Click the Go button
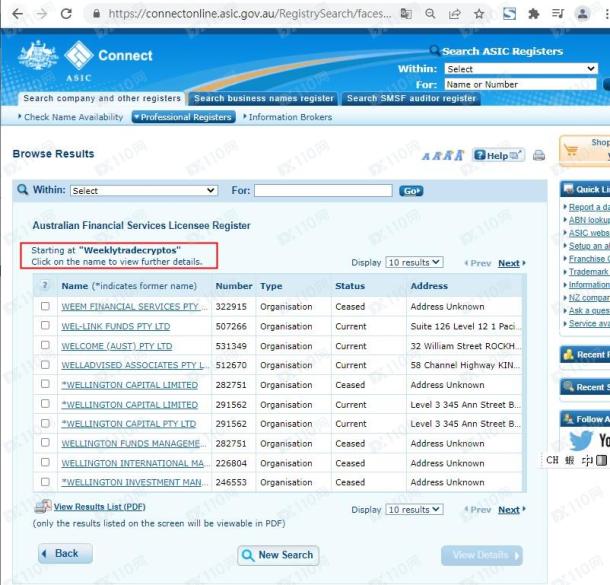Image resolution: width=610 pixels, height=585 pixels. (411, 191)
